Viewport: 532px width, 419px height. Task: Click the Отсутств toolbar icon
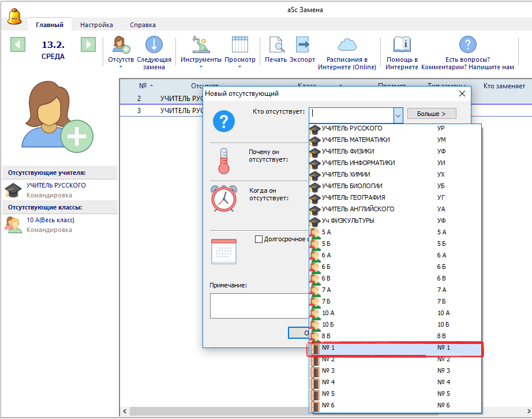[121, 45]
